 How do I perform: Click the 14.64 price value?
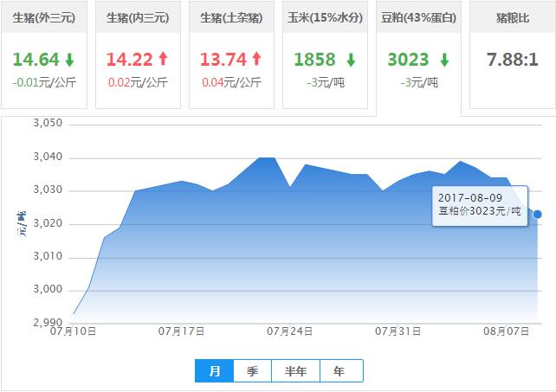36,60
